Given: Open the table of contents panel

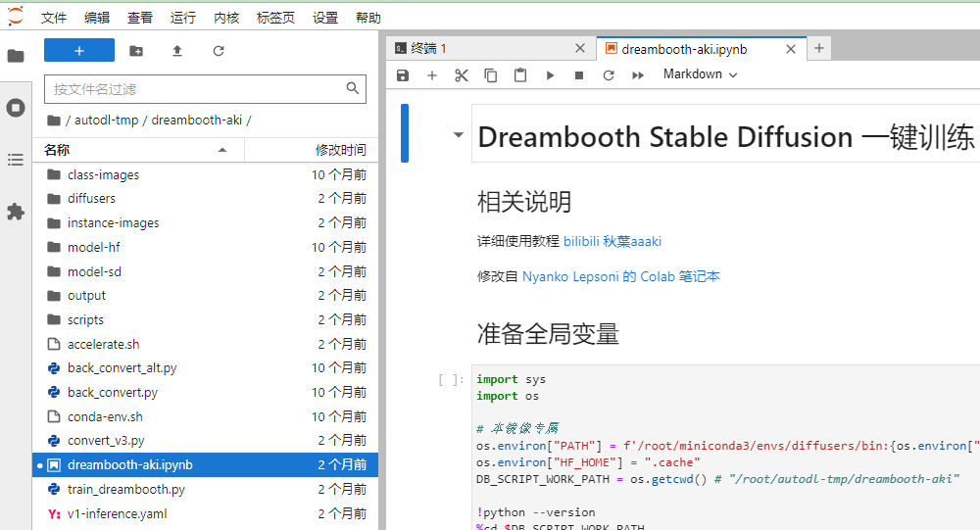Looking at the screenshot, I should click(16, 160).
